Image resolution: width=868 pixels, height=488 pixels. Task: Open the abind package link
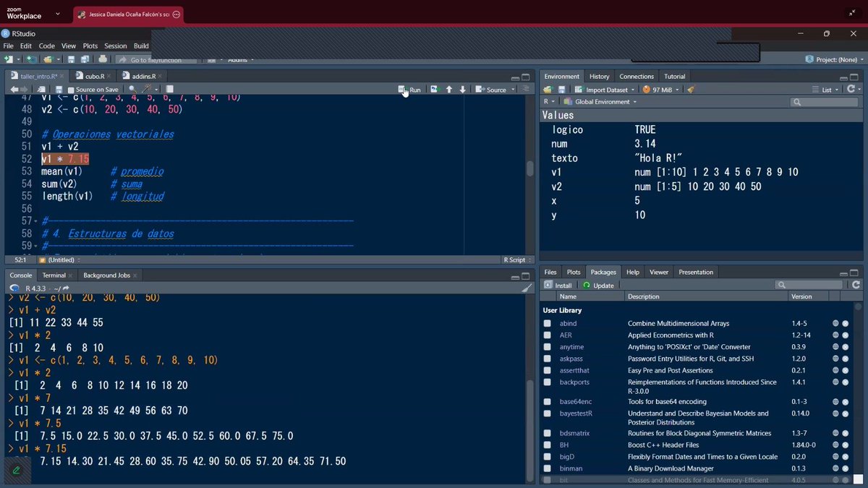point(569,323)
